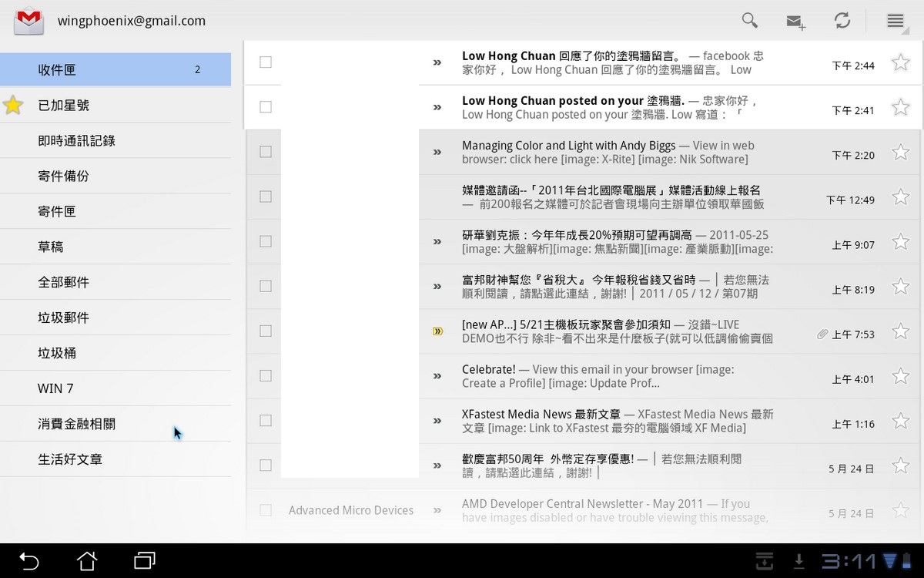Open the WIN 7 label
This screenshot has height=578, width=924.
(x=115, y=388)
